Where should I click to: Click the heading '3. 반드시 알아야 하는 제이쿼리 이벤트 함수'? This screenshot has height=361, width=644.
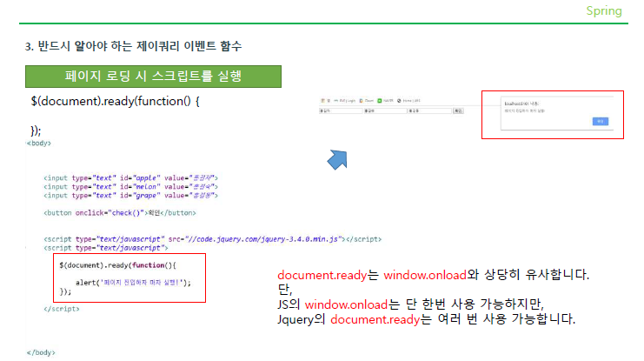pos(134,45)
